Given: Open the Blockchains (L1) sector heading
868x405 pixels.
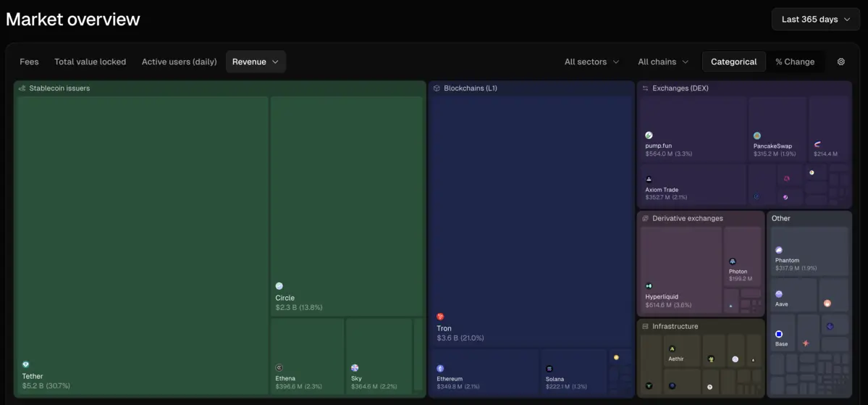Looking at the screenshot, I should (x=471, y=88).
